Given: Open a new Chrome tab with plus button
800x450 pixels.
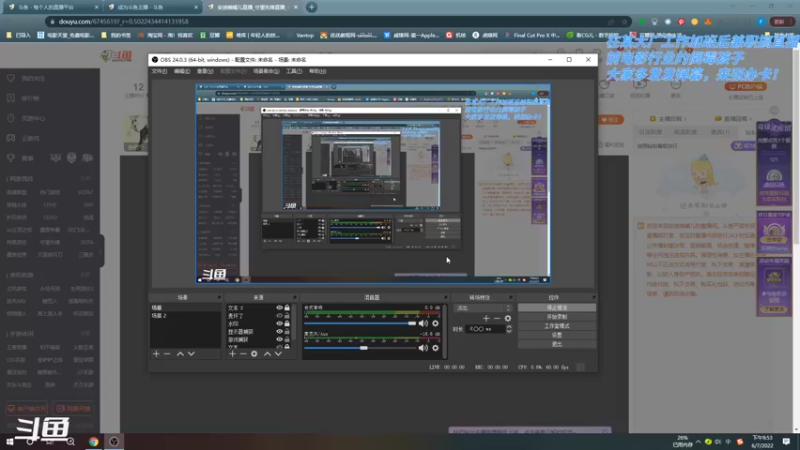Looking at the screenshot, I should click(x=311, y=7).
